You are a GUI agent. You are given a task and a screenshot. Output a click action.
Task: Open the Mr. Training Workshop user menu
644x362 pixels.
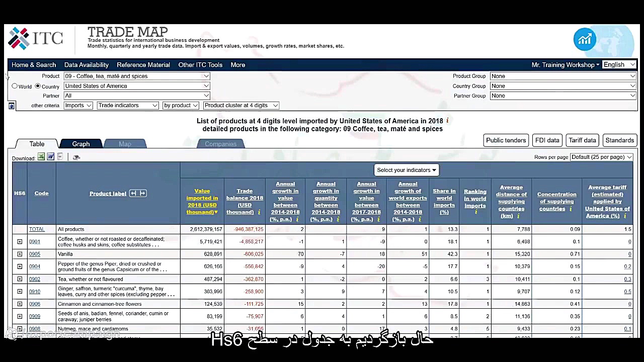click(x=566, y=65)
